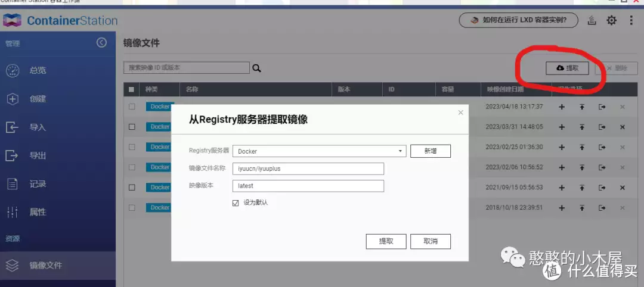Tick the checkbox for the 2023/04/18 row

pos(132,107)
